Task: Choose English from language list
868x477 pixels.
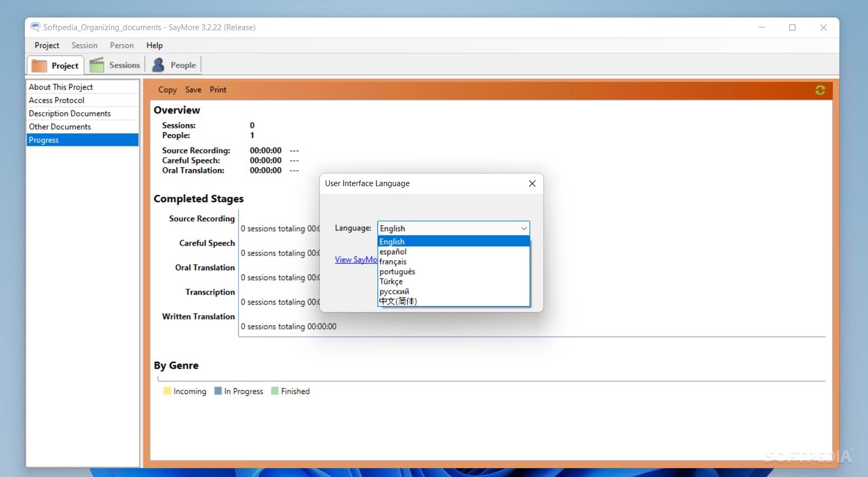Action: pos(454,242)
